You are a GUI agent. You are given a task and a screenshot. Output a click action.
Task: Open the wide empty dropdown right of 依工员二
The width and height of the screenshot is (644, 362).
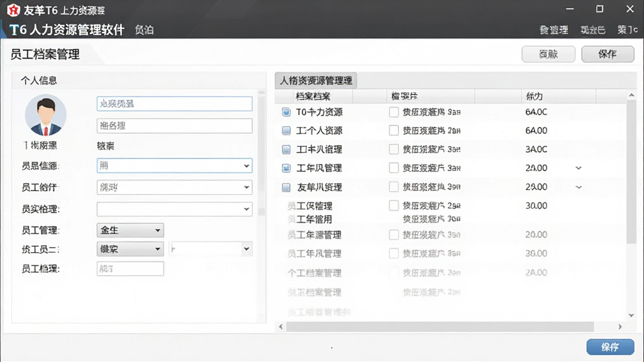click(x=211, y=249)
